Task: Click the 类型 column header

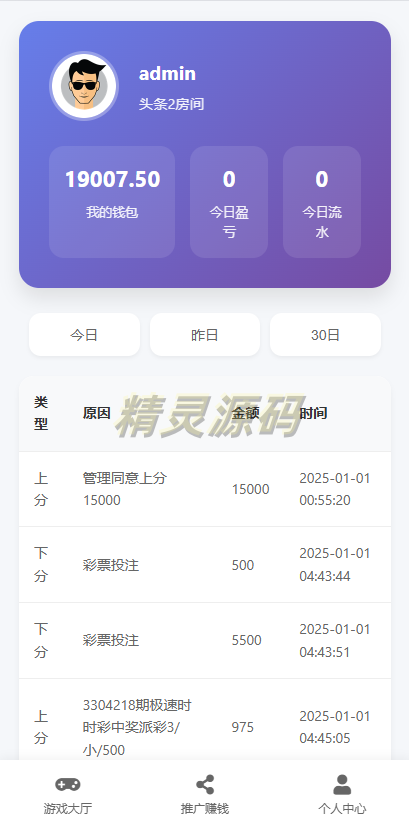Action: pyautogui.click(x=41, y=414)
